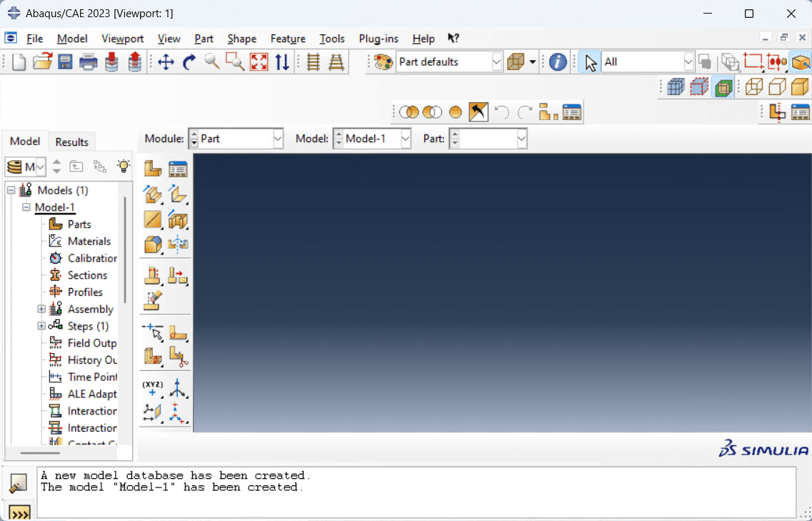Select the Create Datum Plane tool

pyautogui.click(x=153, y=413)
